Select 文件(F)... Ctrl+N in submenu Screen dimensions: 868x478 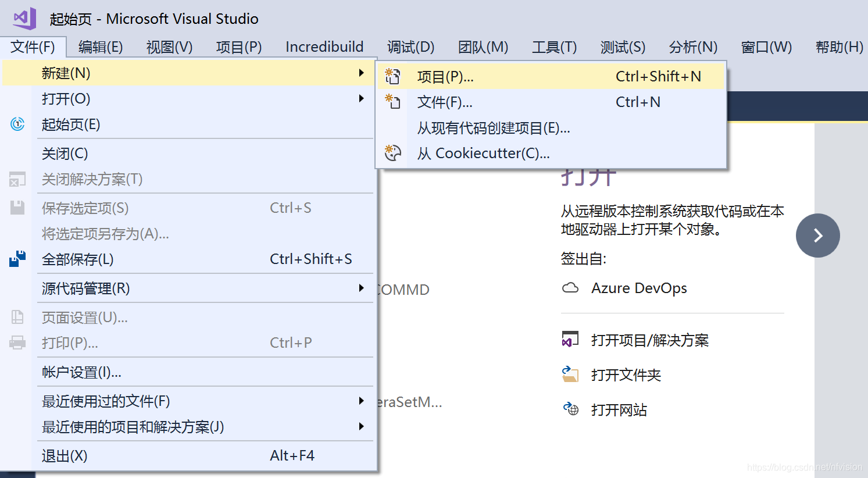(x=551, y=102)
